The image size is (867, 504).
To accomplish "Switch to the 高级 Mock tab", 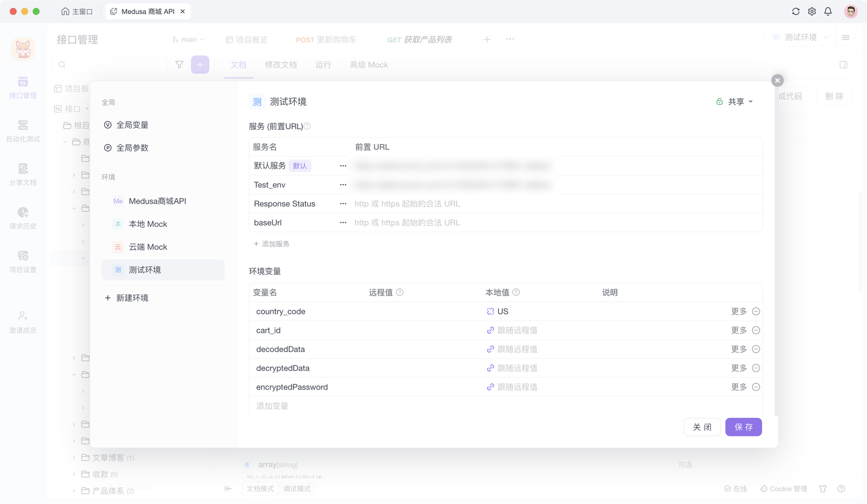I will [x=368, y=64].
